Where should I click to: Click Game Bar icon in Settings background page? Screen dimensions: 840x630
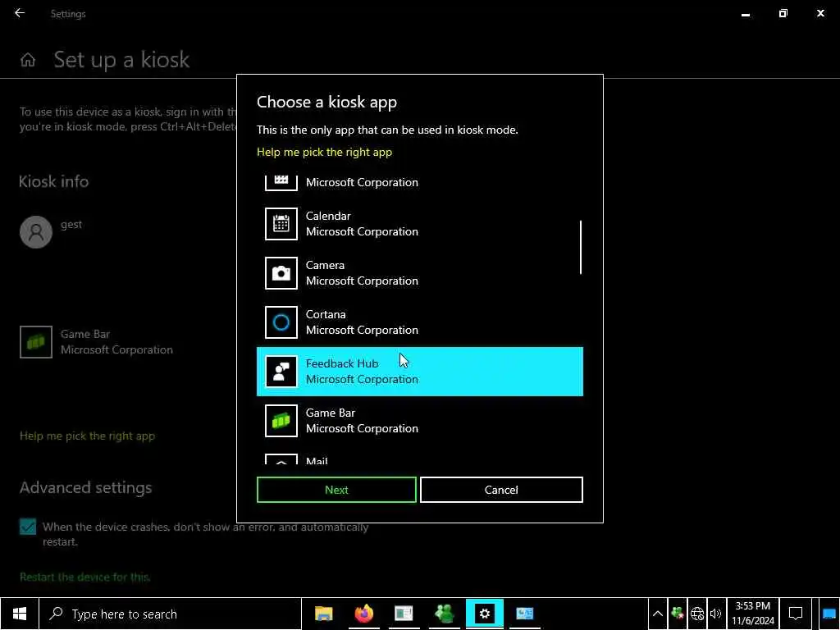tap(36, 342)
